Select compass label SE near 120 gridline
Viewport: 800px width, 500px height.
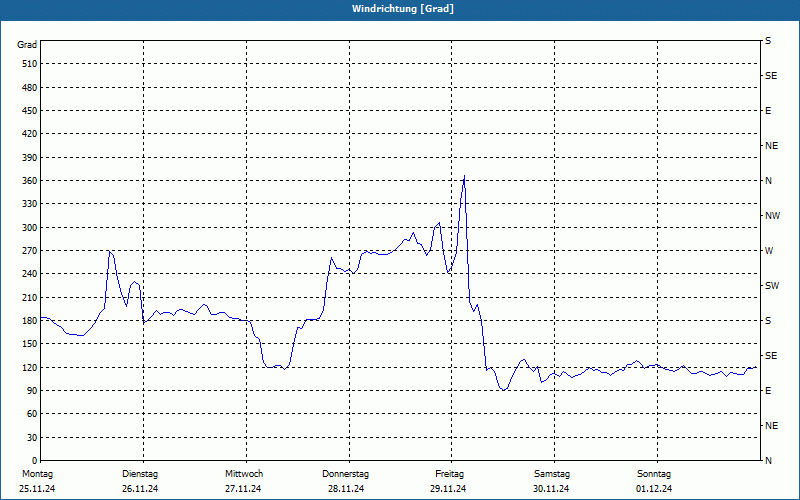[771, 356]
